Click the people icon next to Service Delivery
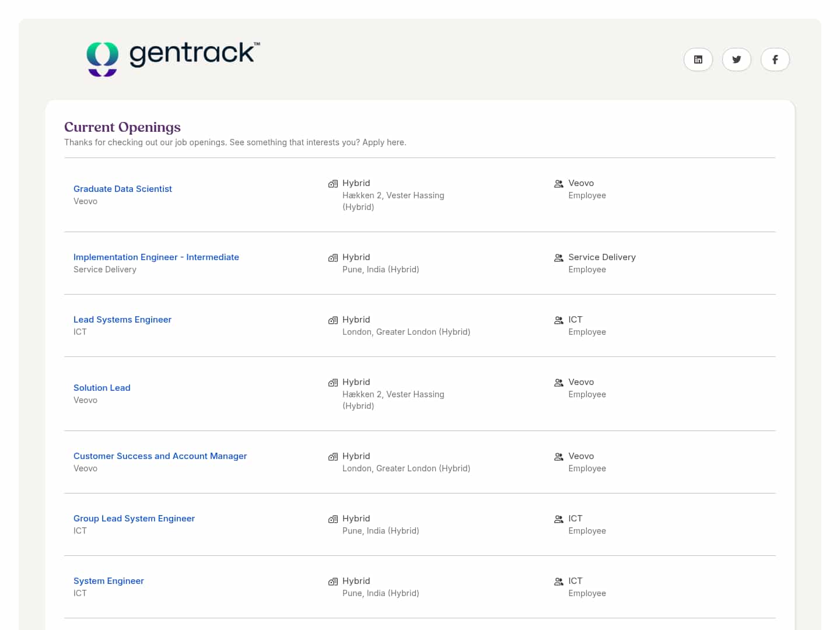Viewport: 840px width, 630px height. (558, 258)
